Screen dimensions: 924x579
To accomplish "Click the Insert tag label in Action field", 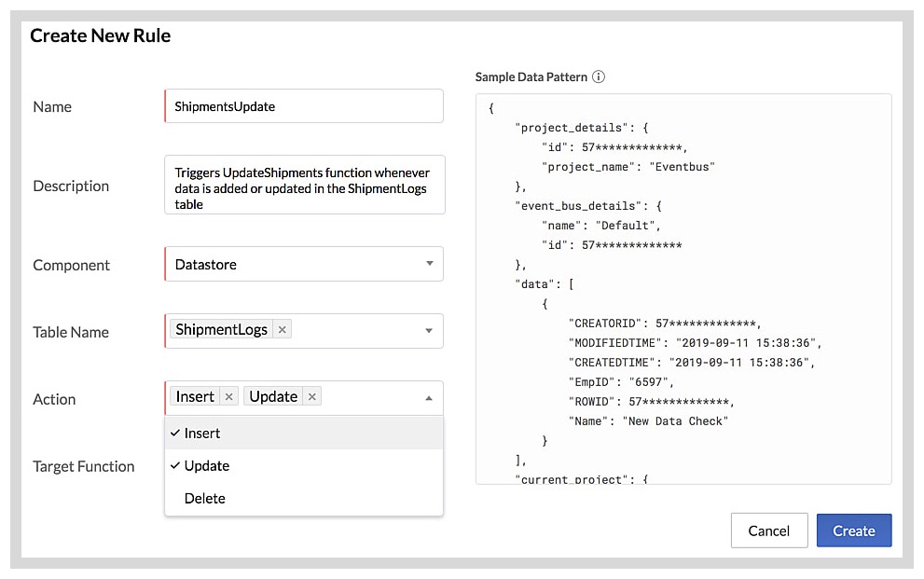I will [196, 396].
